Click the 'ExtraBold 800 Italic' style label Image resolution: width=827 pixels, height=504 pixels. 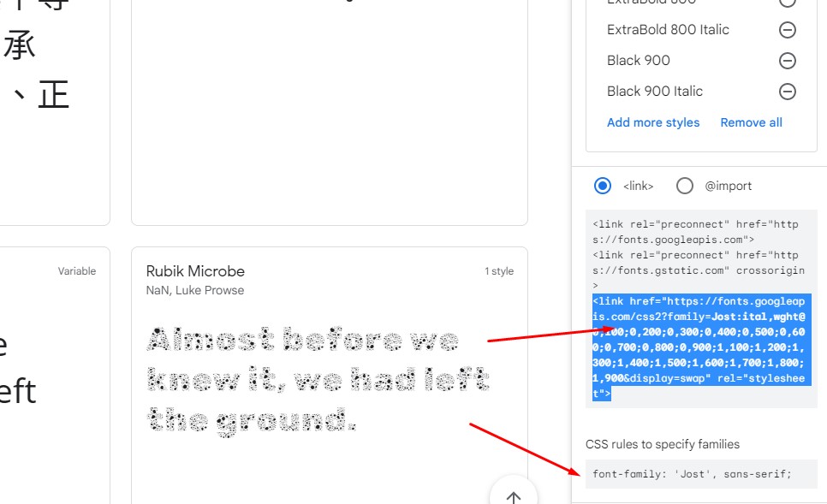pyautogui.click(x=668, y=30)
